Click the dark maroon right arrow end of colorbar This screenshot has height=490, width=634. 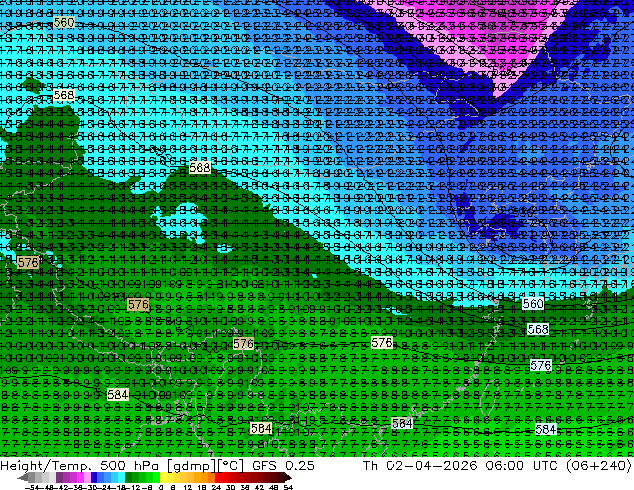[x=288, y=478]
